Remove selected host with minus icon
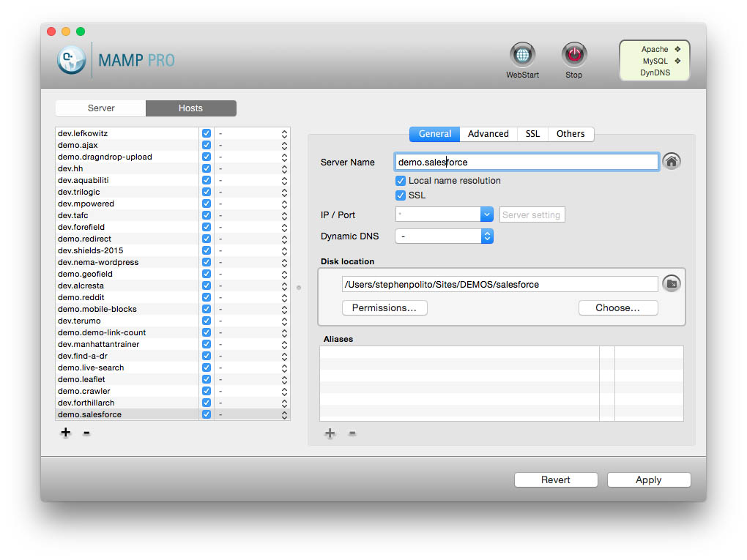The width and height of the screenshot is (747, 560). pos(86,433)
